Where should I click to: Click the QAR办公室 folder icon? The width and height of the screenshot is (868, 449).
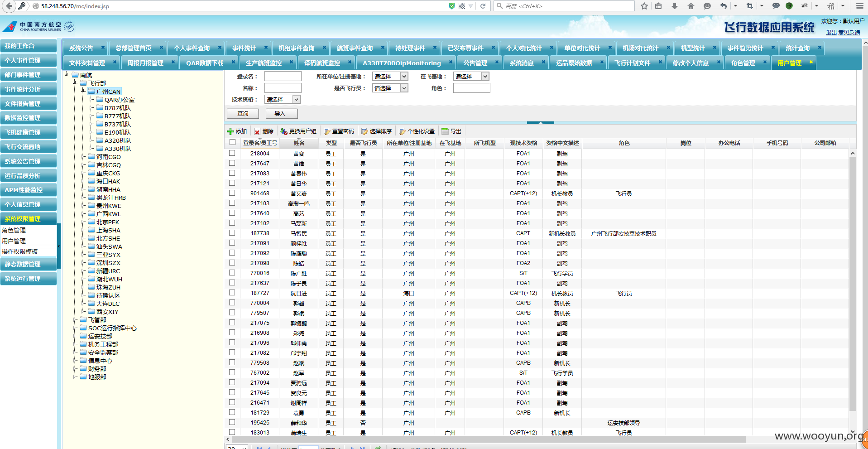(100, 99)
